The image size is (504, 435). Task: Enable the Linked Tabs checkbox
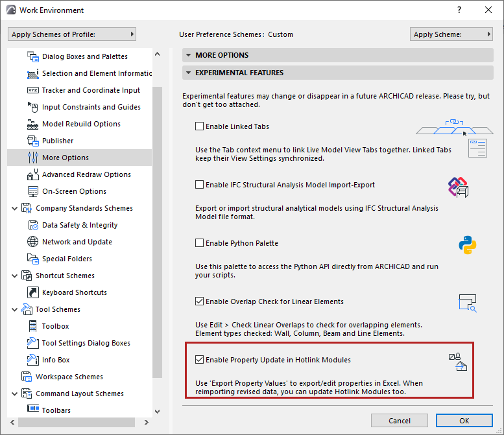click(x=199, y=126)
